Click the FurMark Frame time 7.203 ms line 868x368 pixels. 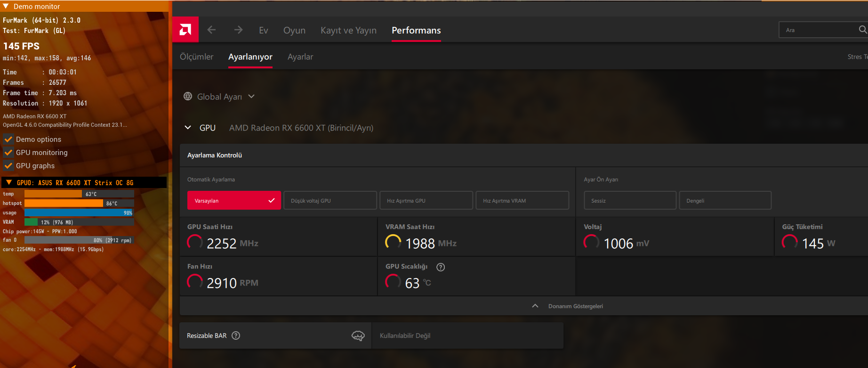[x=40, y=93]
